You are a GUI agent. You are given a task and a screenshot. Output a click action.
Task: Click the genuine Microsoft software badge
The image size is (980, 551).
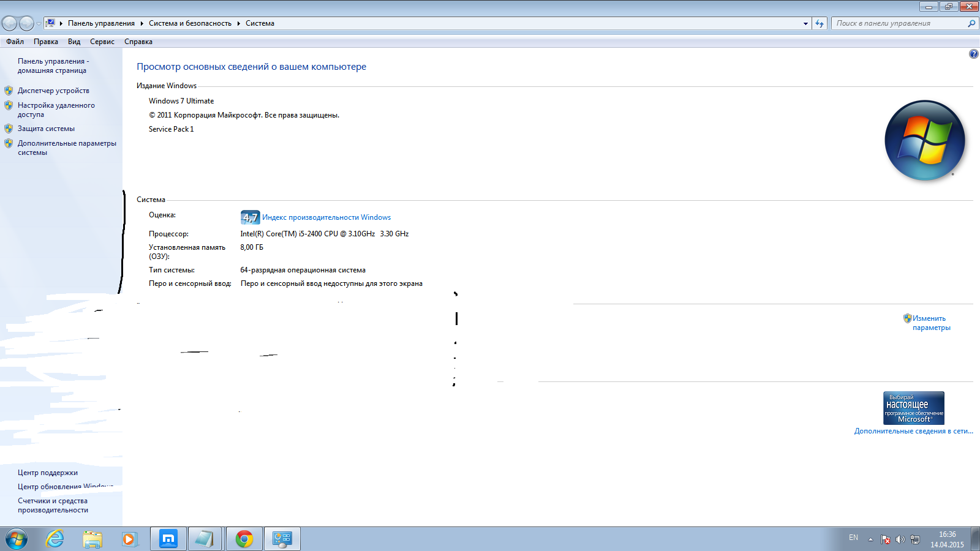tap(914, 408)
